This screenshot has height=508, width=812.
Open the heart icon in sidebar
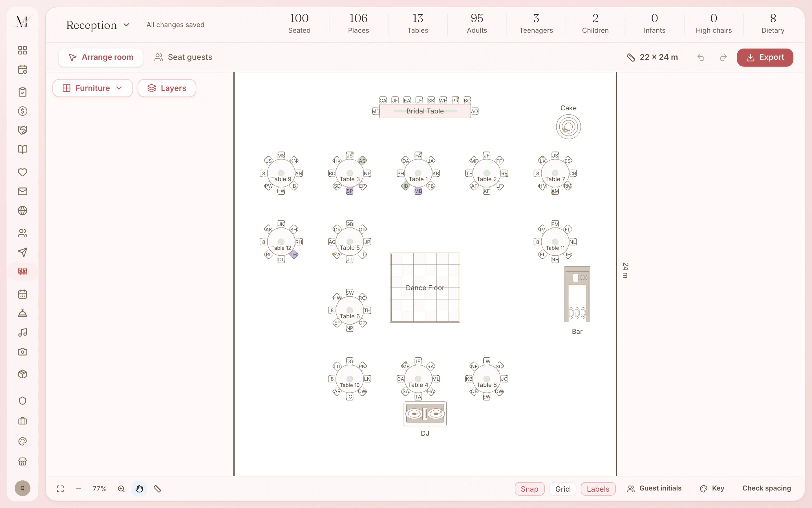click(23, 172)
